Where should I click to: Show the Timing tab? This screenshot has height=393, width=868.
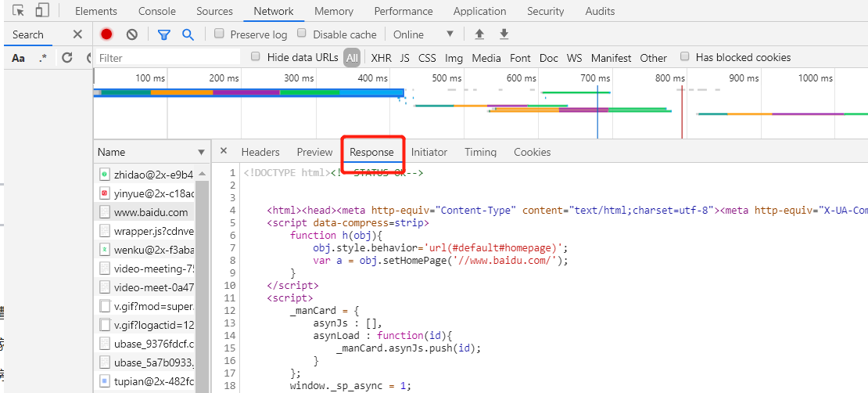pyautogui.click(x=480, y=152)
